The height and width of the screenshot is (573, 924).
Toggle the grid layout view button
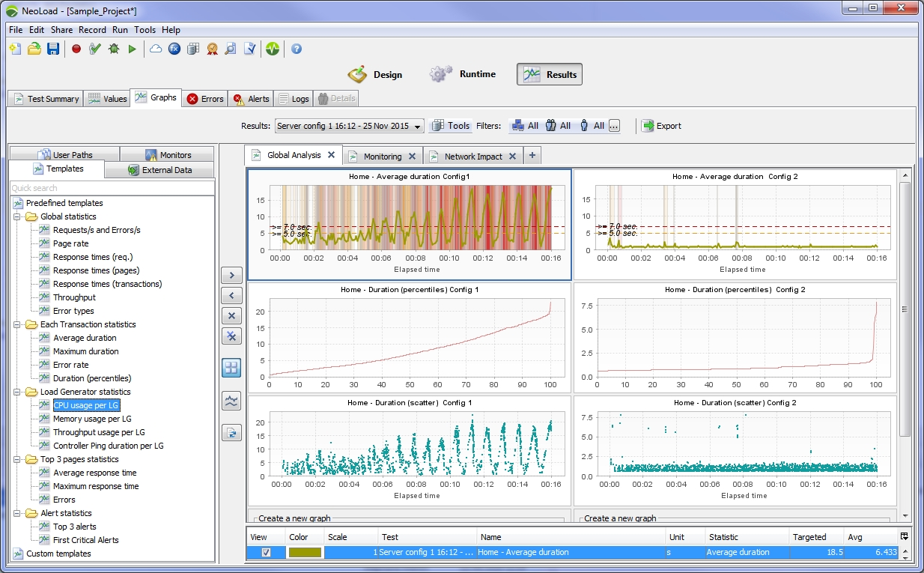[231, 368]
